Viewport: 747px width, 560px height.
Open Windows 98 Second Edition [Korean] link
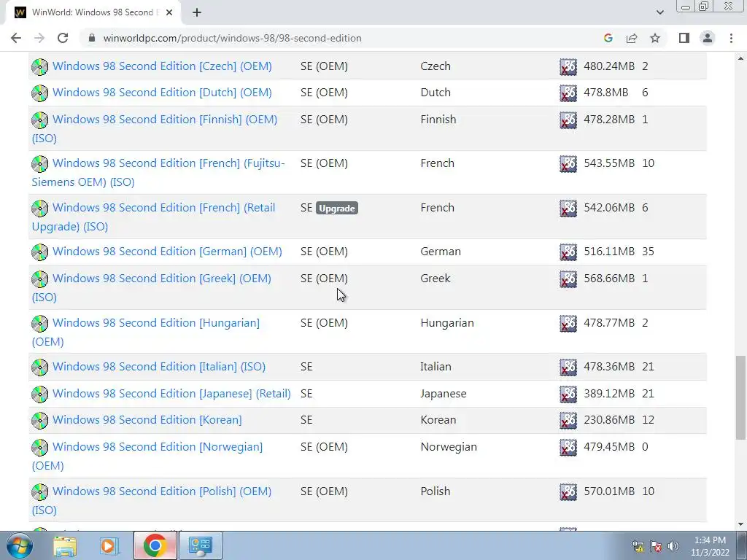pyautogui.click(x=147, y=420)
